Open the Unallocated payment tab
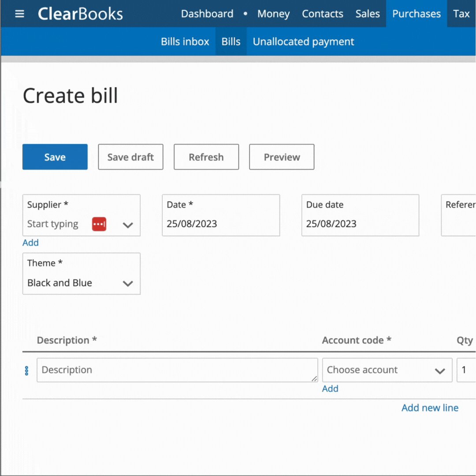The image size is (476, 476). (x=303, y=41)
